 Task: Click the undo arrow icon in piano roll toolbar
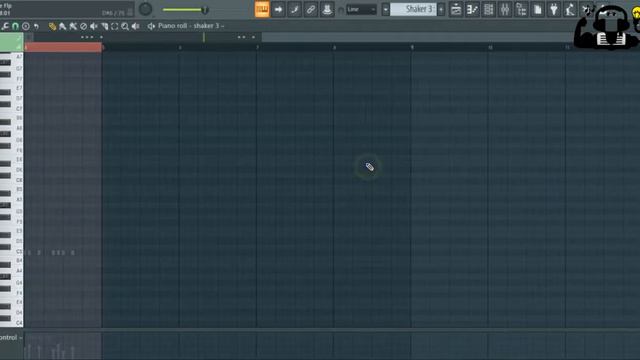click(36, 26)
